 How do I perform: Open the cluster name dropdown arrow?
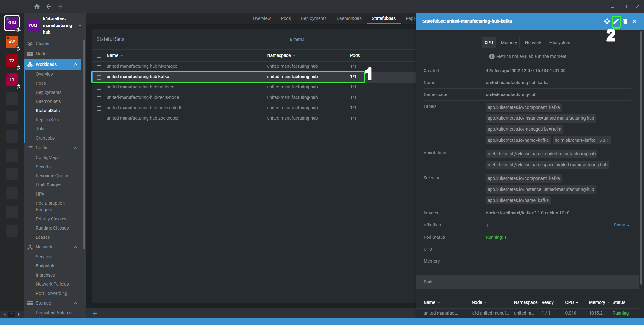(x=80, y=26)
